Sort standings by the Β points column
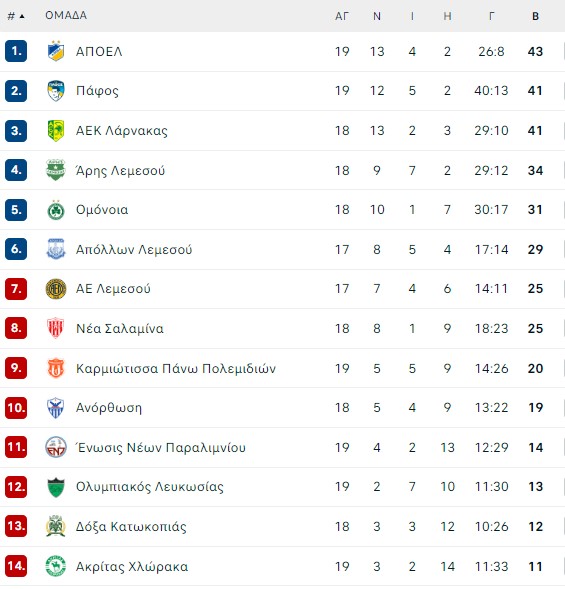 535,16
